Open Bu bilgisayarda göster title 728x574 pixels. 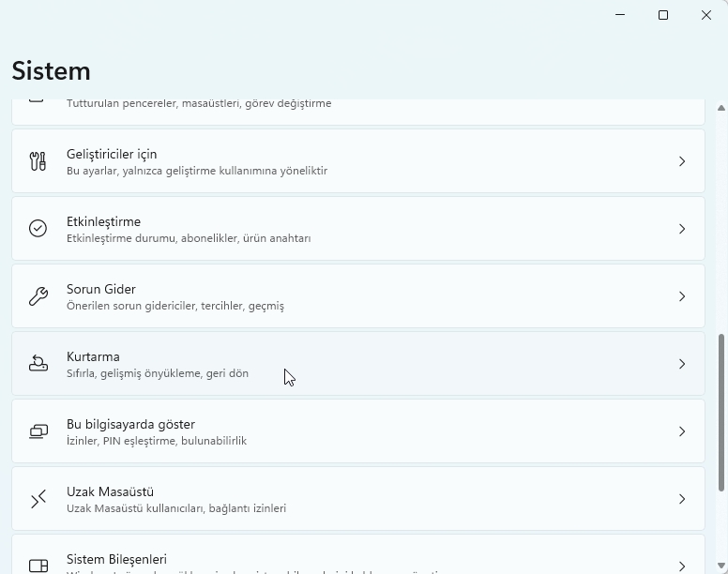click(x=131, y=425)
